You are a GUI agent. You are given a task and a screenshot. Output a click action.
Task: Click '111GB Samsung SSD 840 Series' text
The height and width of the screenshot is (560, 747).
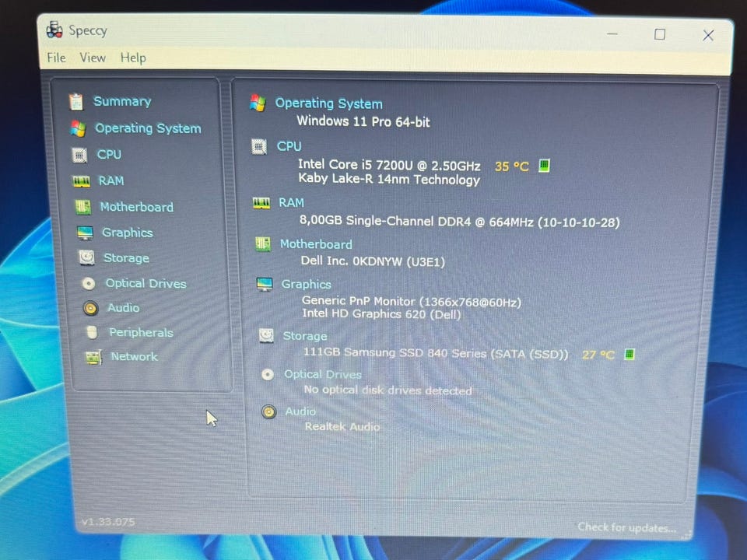tap(436, 353)
